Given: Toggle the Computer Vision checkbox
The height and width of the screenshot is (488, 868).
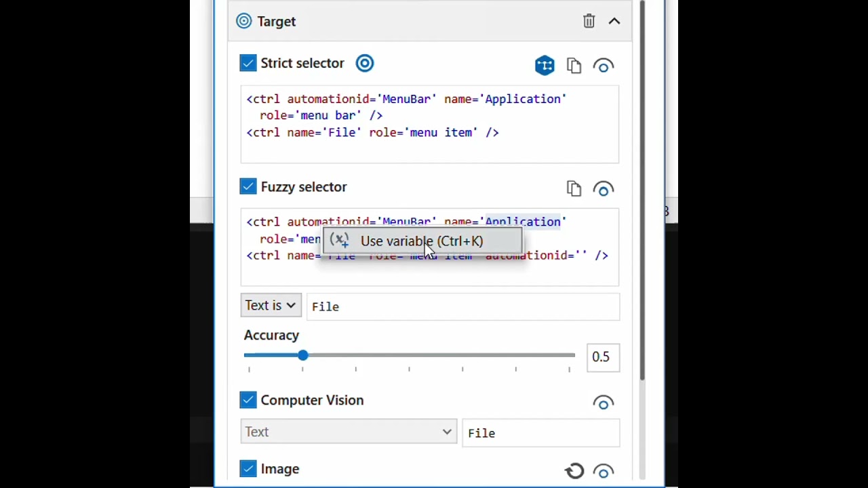Looking at the screenshot, I should pyautogui.click(x=248, y=400).
